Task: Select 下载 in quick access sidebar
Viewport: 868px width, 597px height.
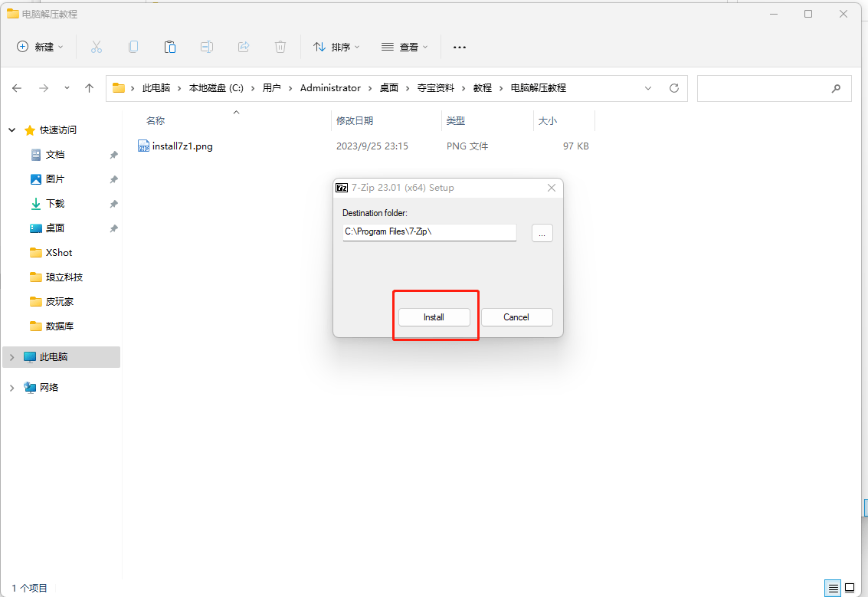Action: (55, 204)
